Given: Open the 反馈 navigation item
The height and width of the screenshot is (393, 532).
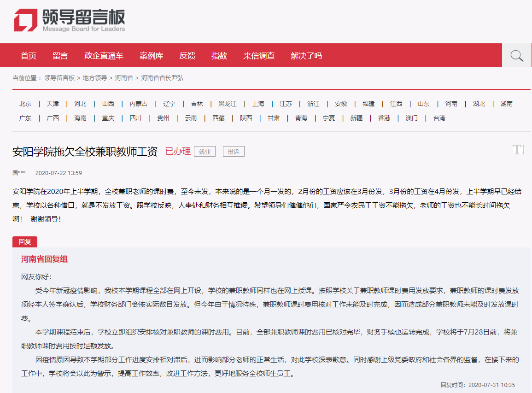Looking at the screenshot, I should (x=187, y=56).
